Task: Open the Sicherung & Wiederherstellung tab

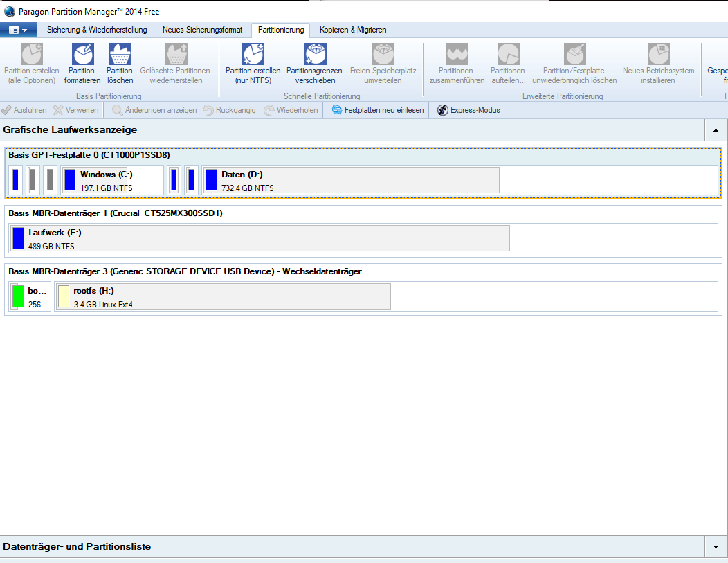Action: [x=97, y=30]
